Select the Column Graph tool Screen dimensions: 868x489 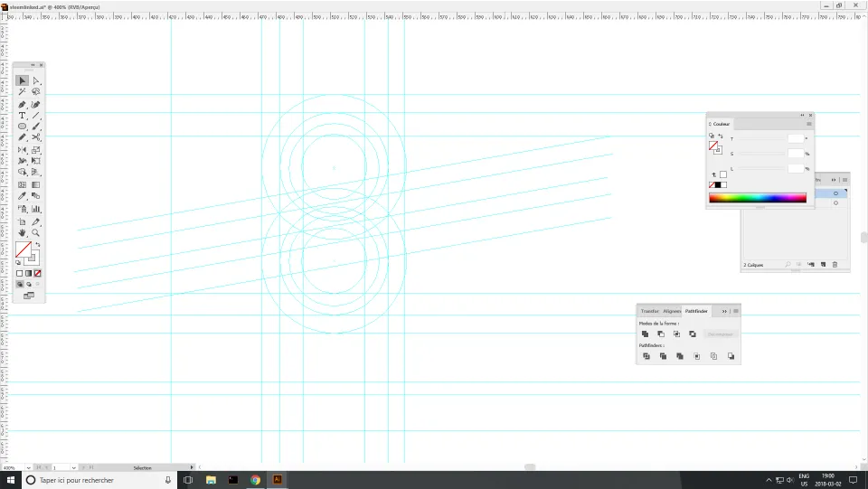click(36, 209)
